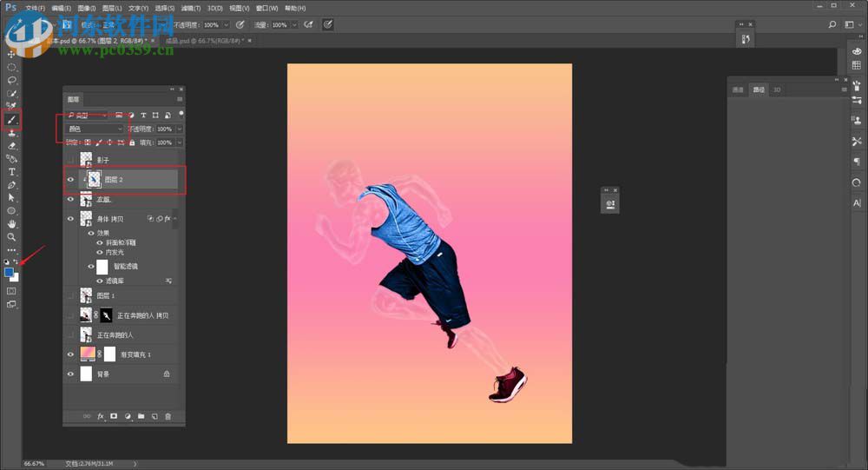Open the layer 填充 fill dropdown arrow
The width and height of the screenshot is (868, 470).
pyautogui.click(x=180, y=142)
